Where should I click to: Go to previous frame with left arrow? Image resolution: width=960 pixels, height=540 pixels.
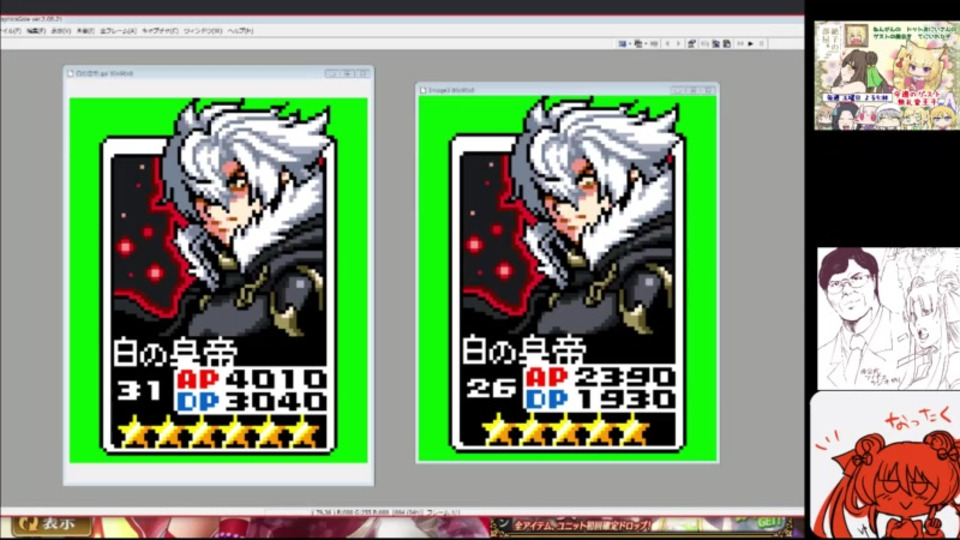[667, 43]
